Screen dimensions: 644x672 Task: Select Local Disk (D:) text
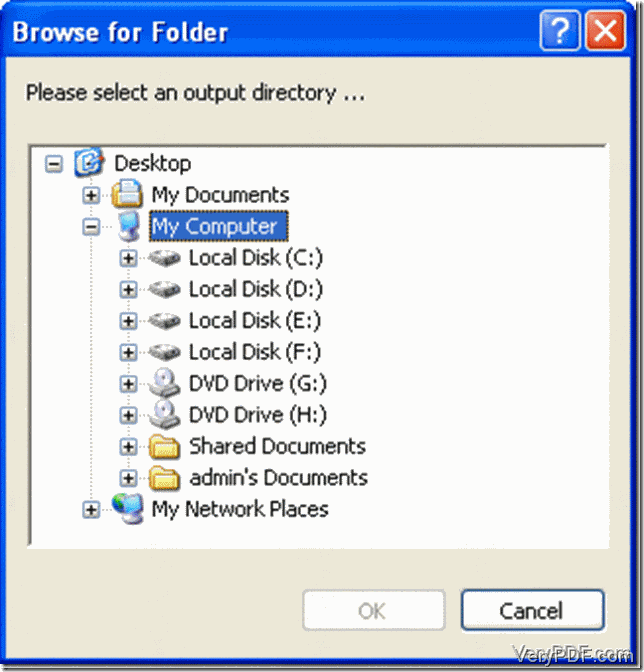pos(256,289)
